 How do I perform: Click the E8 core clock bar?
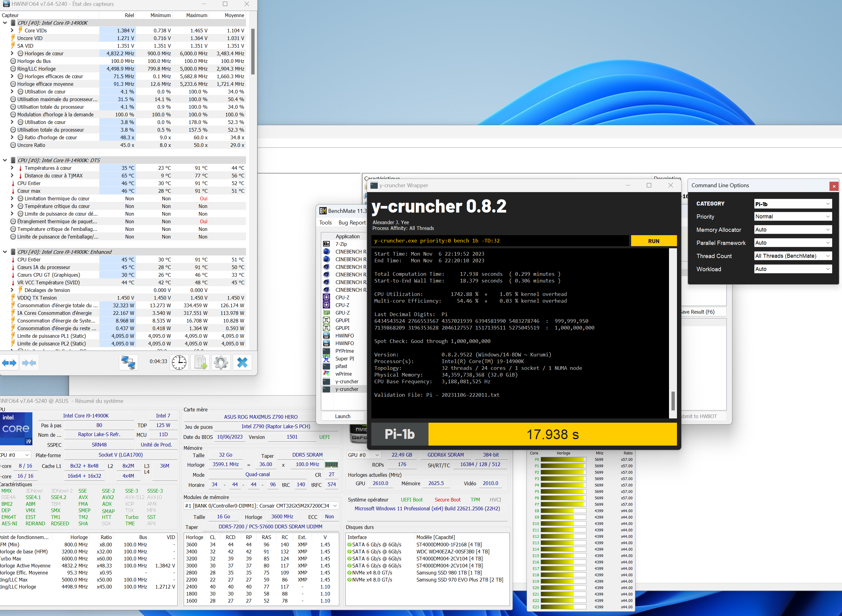563,511
